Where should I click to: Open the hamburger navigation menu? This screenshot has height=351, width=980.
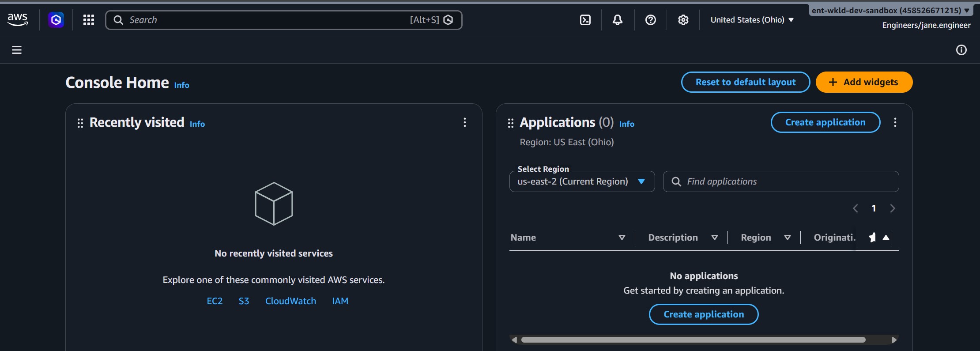[x=17, y=50]
